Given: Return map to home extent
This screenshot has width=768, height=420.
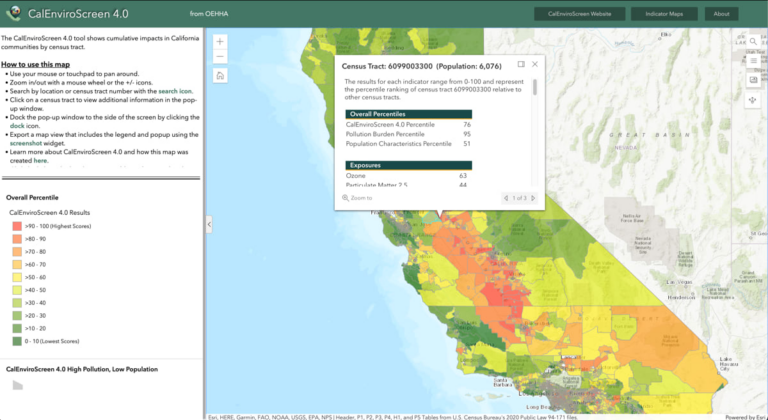Looking at the screenshot, I should (220, 75).
